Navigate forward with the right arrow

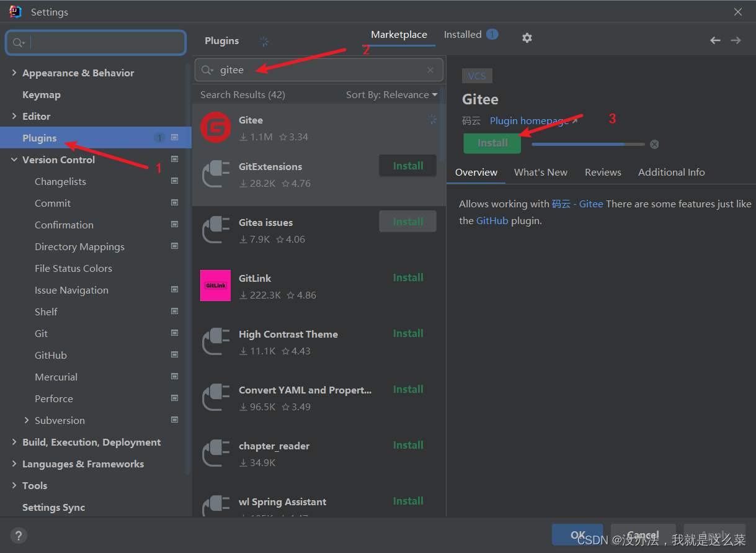click(x=736, y=40)
